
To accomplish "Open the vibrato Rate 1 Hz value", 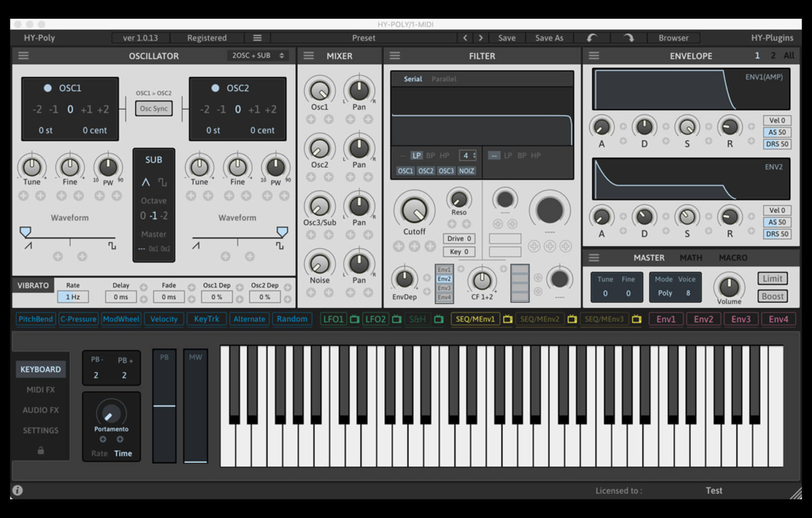I will click(x=72, y=297).
